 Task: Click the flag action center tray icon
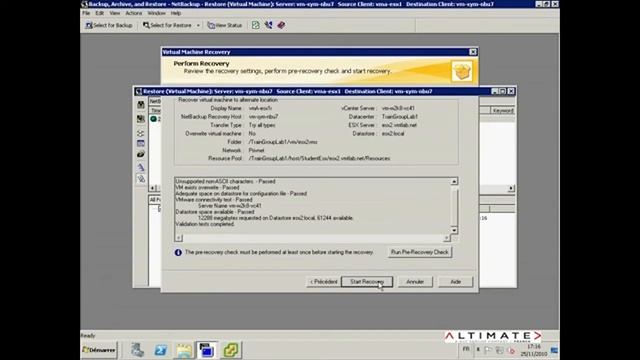click(489, 350)
